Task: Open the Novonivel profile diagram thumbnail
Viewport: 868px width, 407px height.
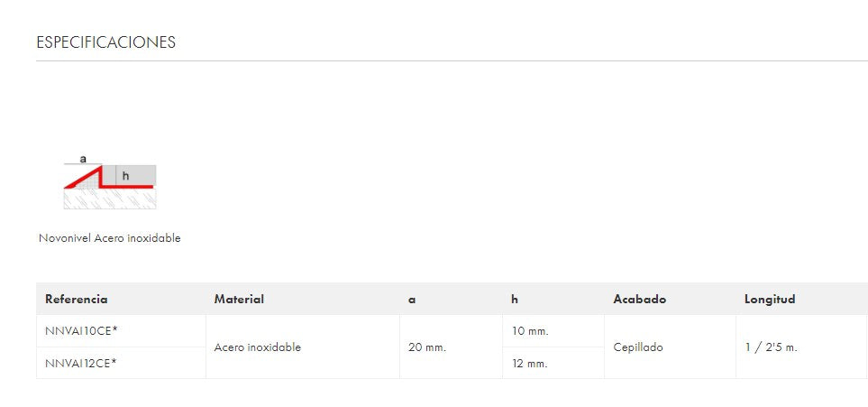Action: [110, 184]
